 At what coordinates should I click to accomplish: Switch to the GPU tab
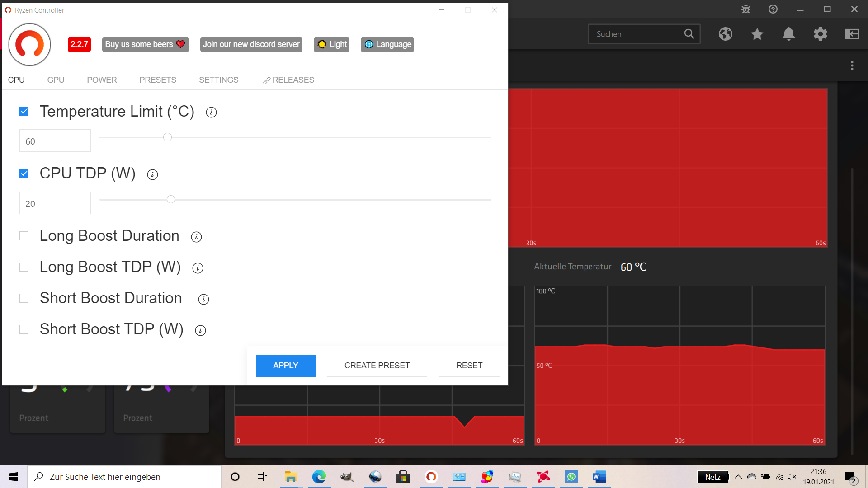56,80
